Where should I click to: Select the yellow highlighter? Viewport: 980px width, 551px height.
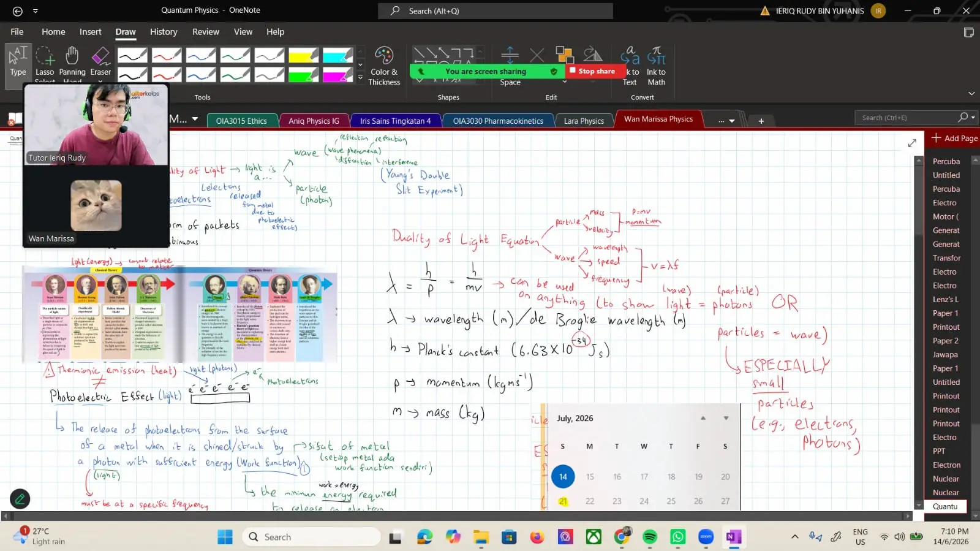pyautogui.click(x=304, y=55)
